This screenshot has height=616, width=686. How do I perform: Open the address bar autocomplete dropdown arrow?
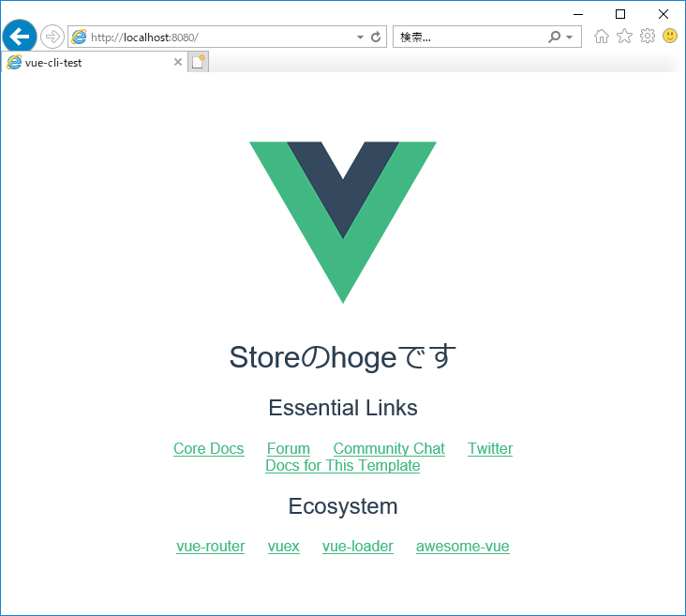coord(360,38)
